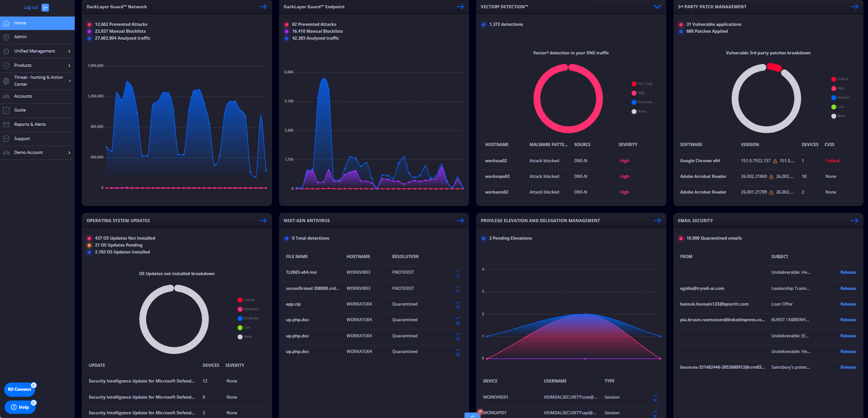
Task: Release the Sainsbury's email from bounces address
Action: pyautogui.click(x=848, y=367)
